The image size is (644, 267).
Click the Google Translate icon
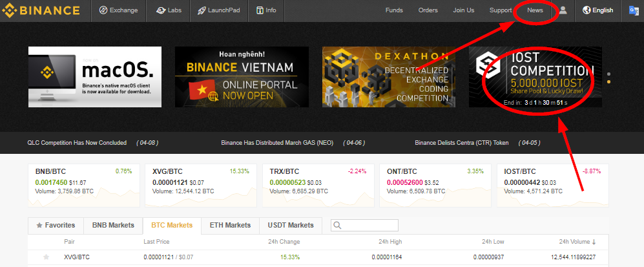tap(634, 10)
